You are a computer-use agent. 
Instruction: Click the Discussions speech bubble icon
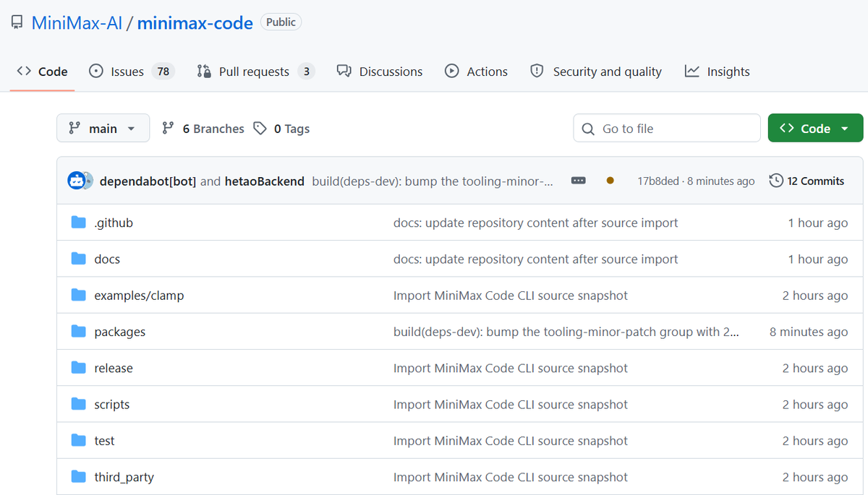[344, 71]
